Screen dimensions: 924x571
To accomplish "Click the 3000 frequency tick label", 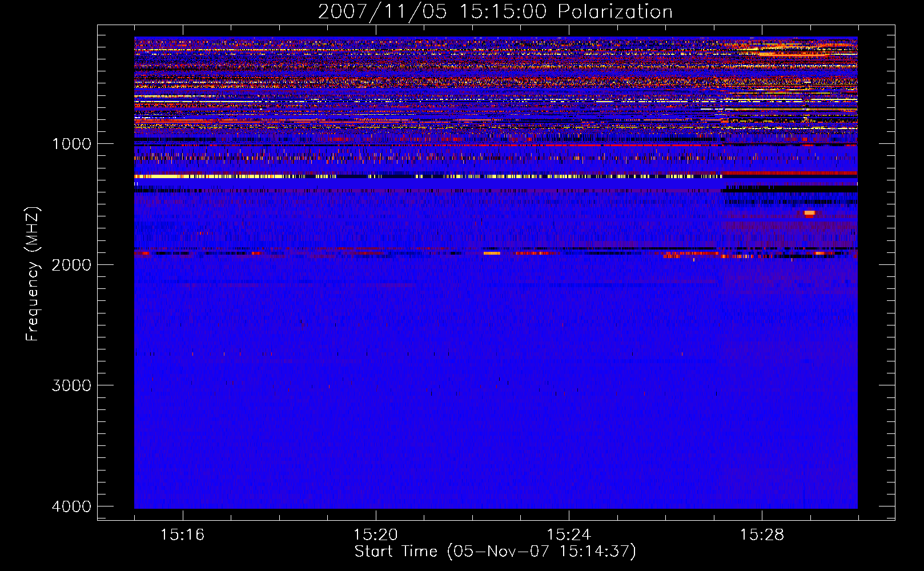I will coord(72,385).
